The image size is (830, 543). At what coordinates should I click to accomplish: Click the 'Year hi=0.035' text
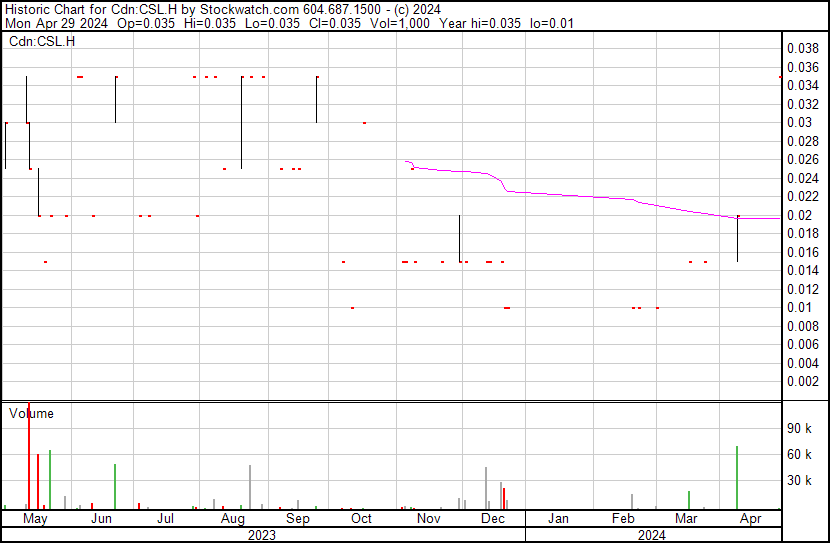480,23
